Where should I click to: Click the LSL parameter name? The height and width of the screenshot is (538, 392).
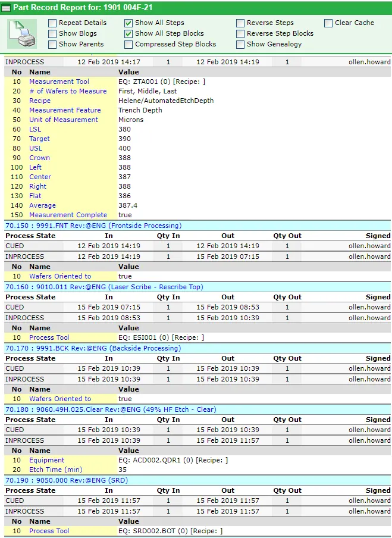[x=35, y=129]
